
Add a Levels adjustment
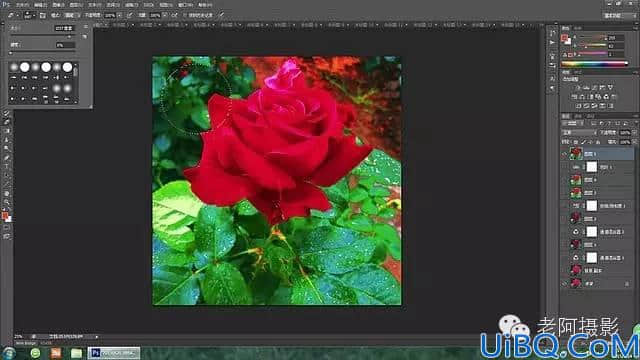(587, 87)
